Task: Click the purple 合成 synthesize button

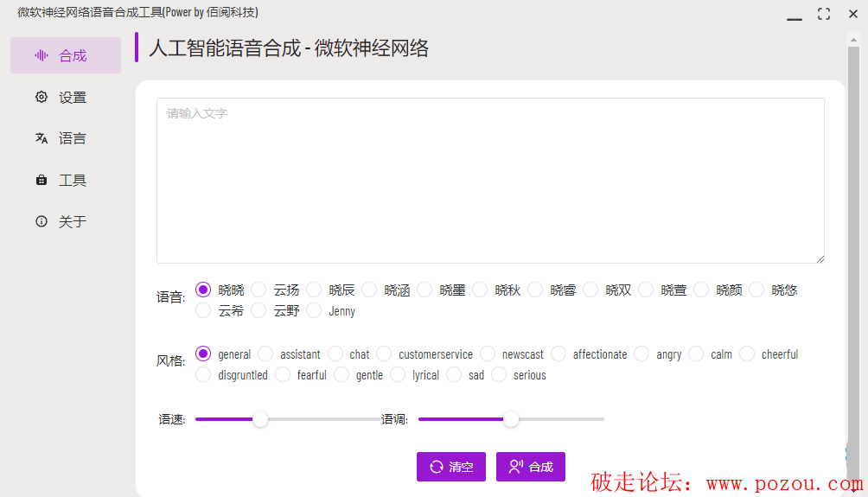Action: pyautogui.click(x=530, y=467)
